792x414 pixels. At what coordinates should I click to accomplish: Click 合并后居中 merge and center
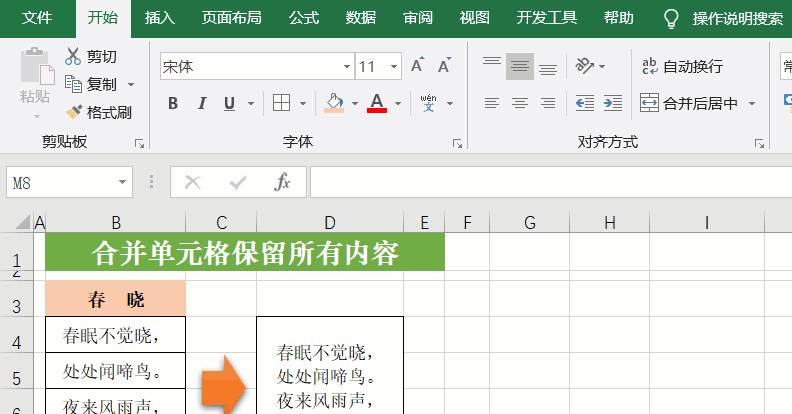689,104
